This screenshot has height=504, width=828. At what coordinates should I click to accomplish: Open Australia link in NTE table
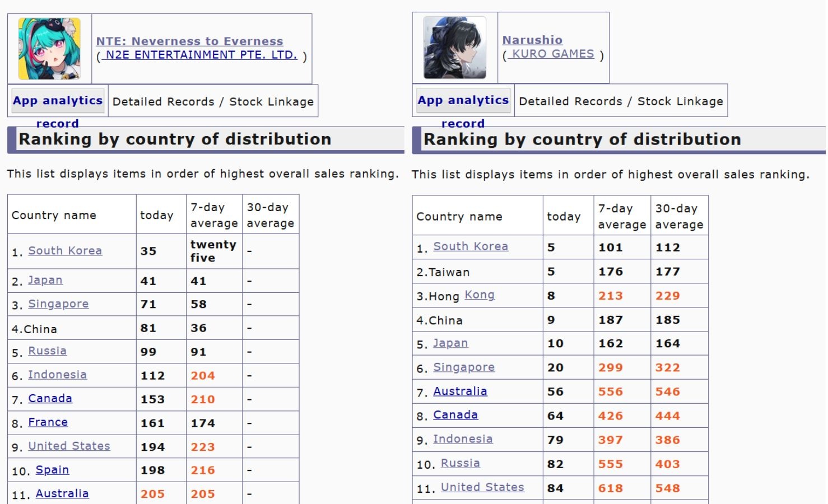pos(62,493)
